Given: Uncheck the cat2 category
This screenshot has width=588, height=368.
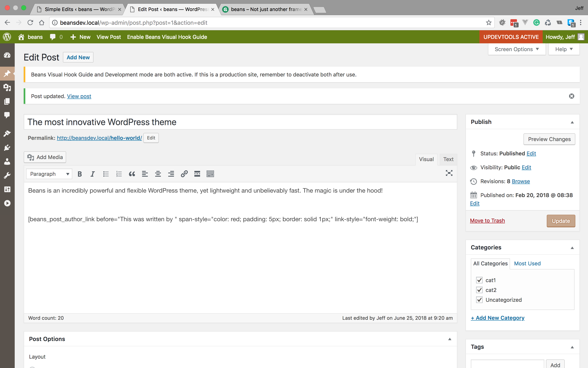Looking at the screenshot, I should tap(479, 290).
